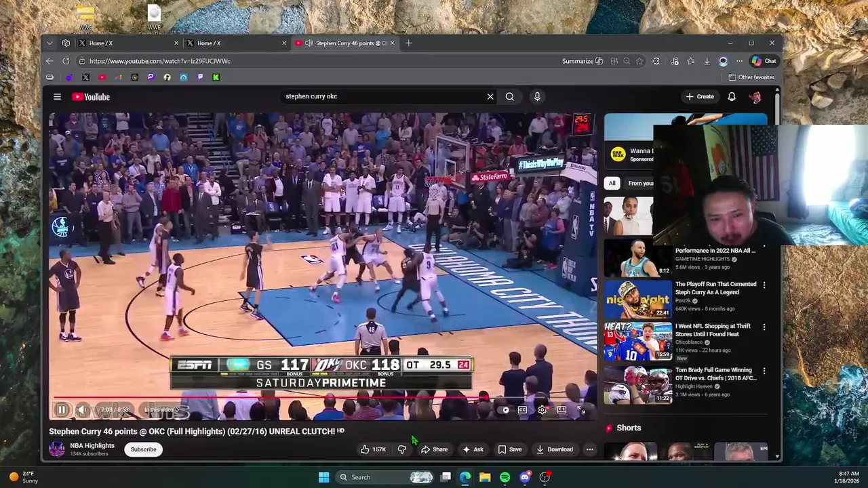Open options for 'The Playoff Run' video
This screenshot has height=488, width=868.
pos(764,285)
